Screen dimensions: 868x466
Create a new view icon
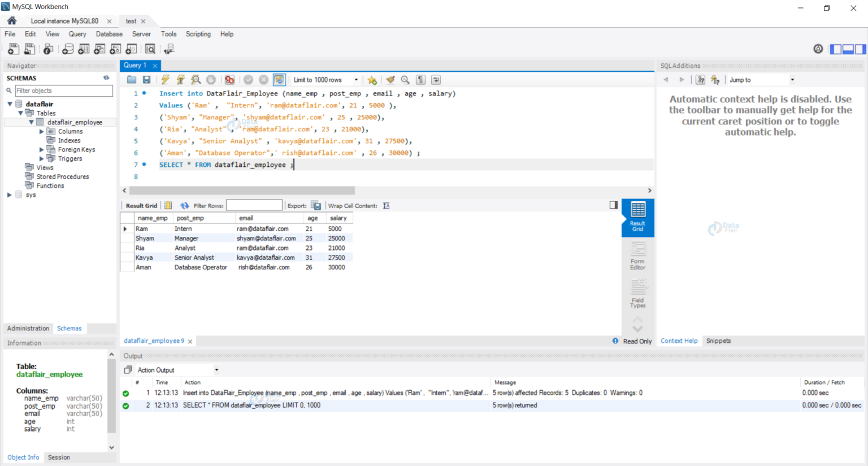point(99,49)
